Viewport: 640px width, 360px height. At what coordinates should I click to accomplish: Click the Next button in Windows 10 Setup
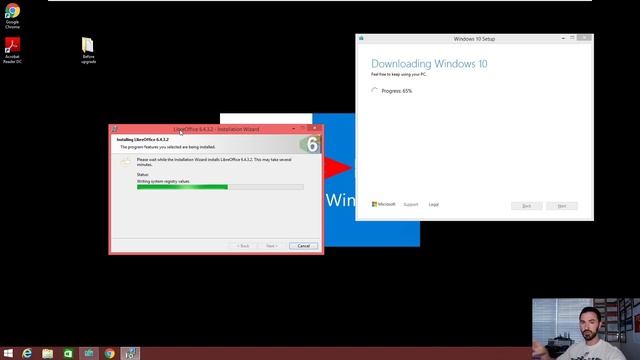tap(562, 206)
